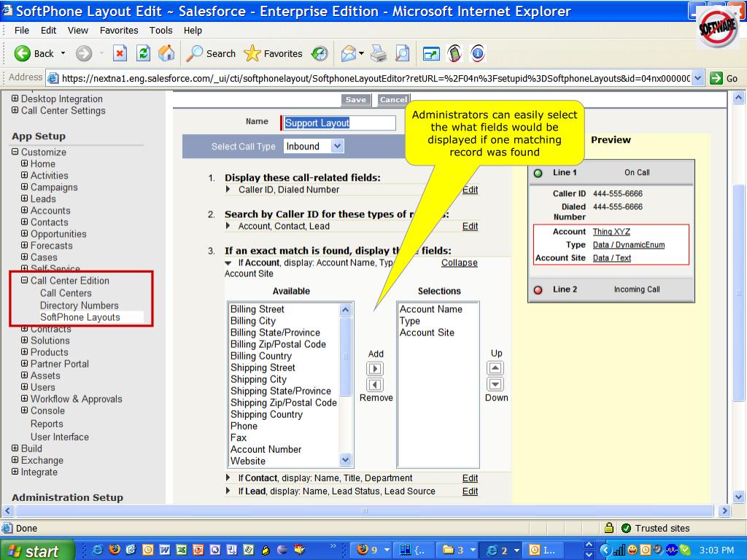Image resolution: width=747 pixels, height=560 pixels.
Task: Click Edit link on the If Lead row
Action: (470, 491)
